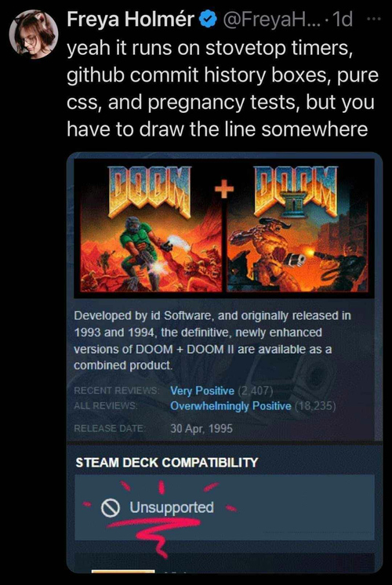The width and height of the screenshot is (392, 585).
Task: Click the orange plus sign between logos
Action: 224,189
